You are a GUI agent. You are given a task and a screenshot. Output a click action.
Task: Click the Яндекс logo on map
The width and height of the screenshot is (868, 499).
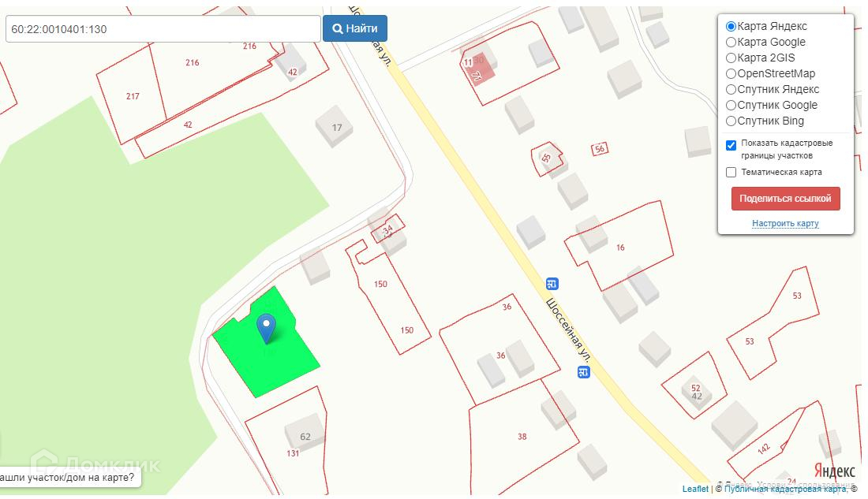[x=834, y=471]
